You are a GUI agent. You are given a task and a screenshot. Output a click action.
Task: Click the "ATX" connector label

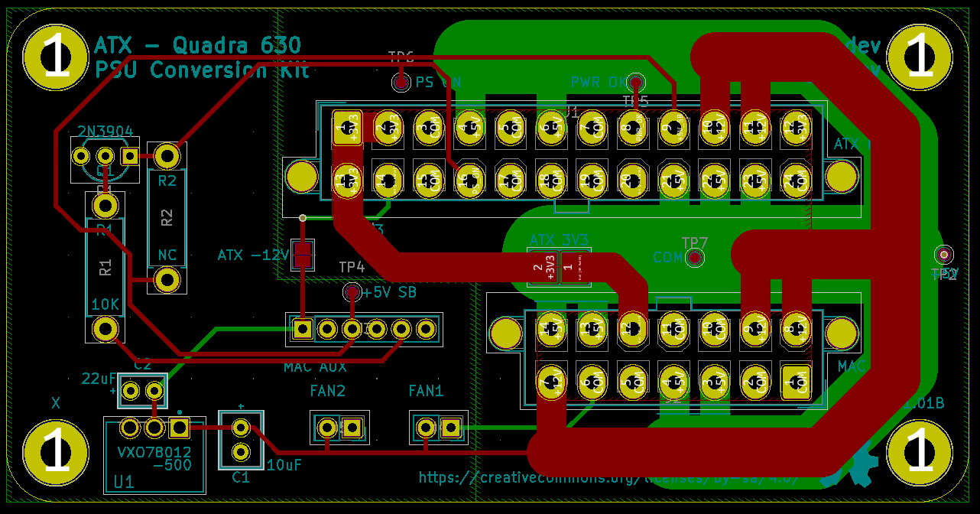848,144
